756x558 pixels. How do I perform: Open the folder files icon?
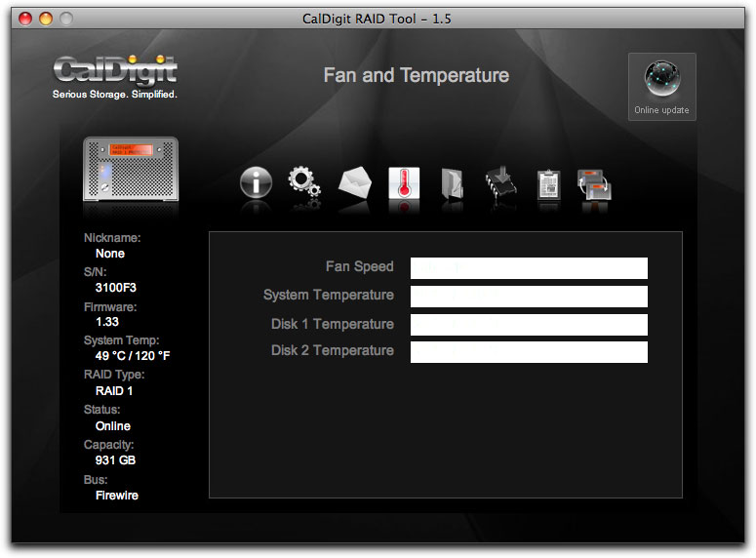[453, 183]
